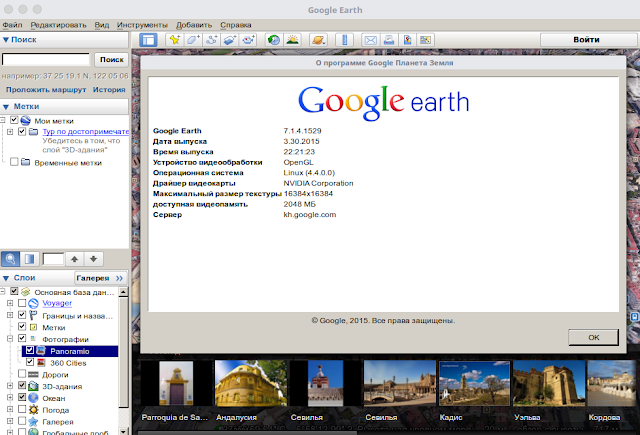
Task: Focus the search text input field
Action: [x=46, y=60]
